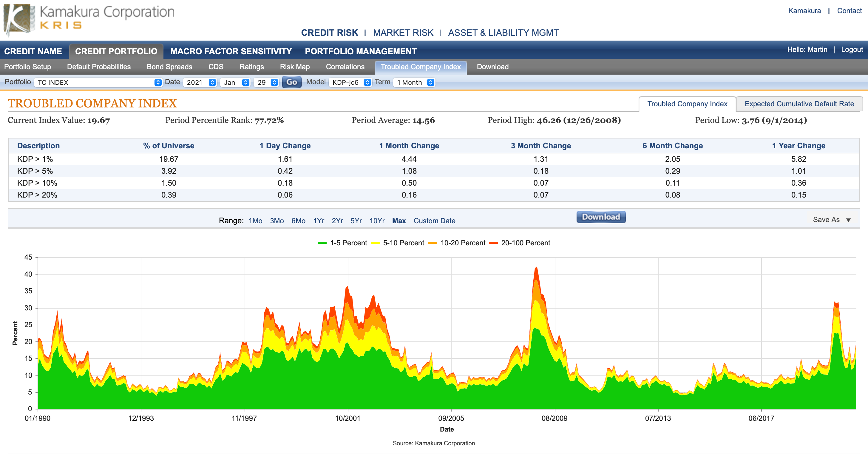Click the 1 Month Change column header

409,146
